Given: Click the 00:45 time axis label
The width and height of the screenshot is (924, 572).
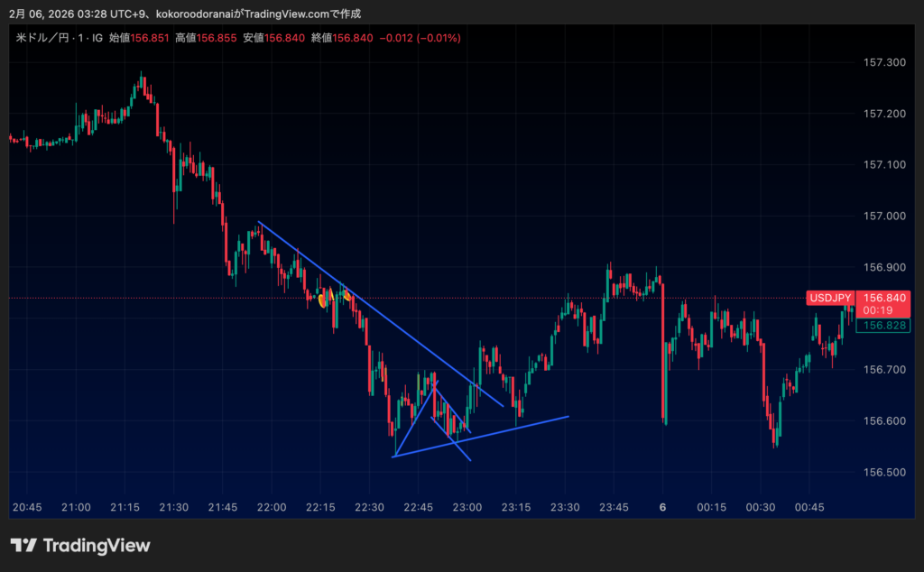Looking at the screenshot, I should click(808, 507).
